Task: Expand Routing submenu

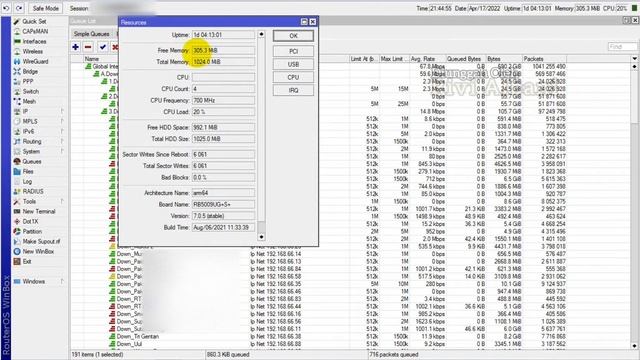Action: click(x=62, y=141)
